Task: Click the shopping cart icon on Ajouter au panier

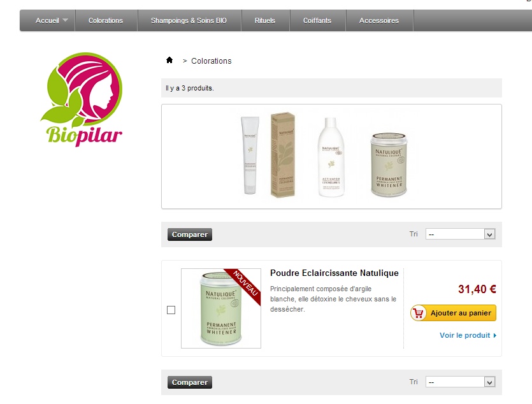Action: tap(419, 313)
